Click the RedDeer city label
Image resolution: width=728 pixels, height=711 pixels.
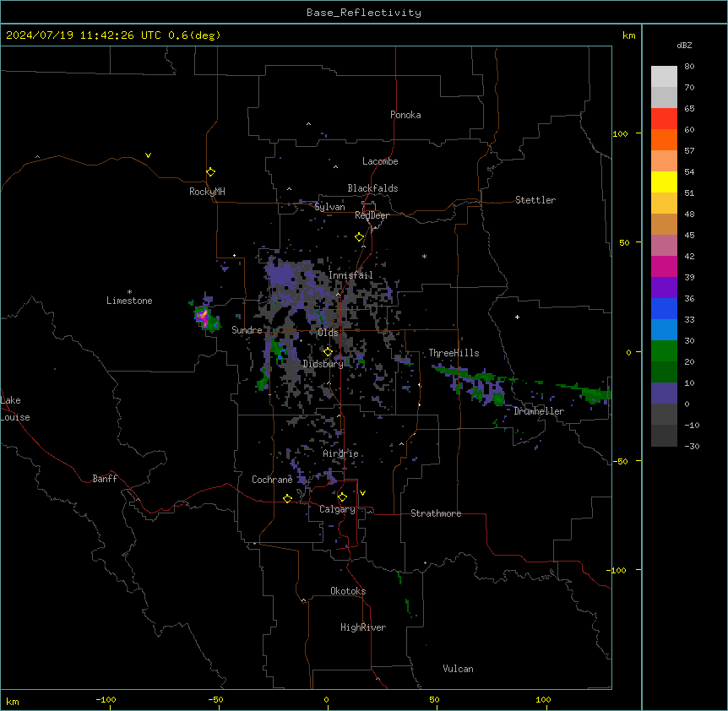(372, 215)
